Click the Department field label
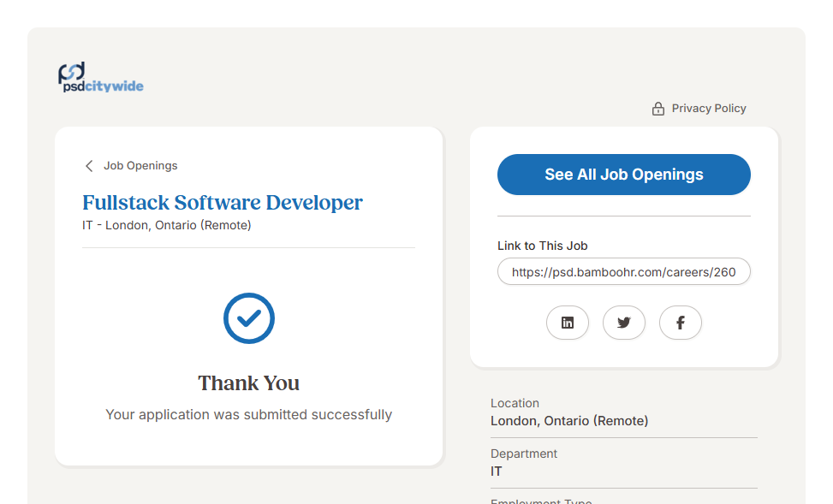 click(524, 454)
